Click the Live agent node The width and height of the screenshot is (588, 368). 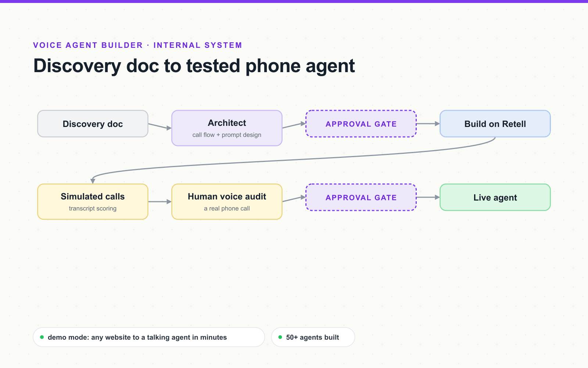[x=495, y=197]
